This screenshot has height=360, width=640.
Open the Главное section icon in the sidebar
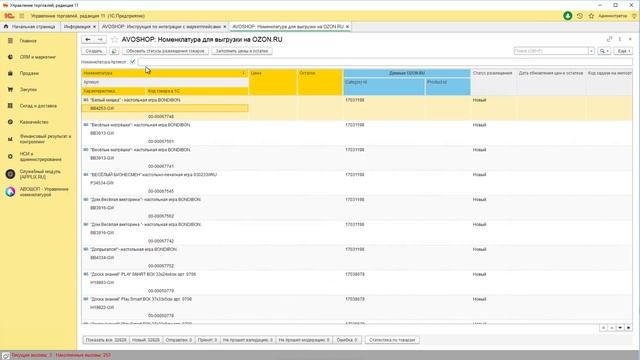tap(10, 41)
